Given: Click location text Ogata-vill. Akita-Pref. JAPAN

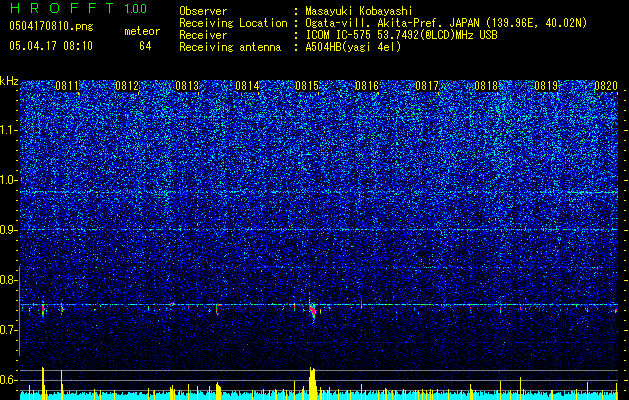Looking at the screenshot, I should (x=392, y=24).
